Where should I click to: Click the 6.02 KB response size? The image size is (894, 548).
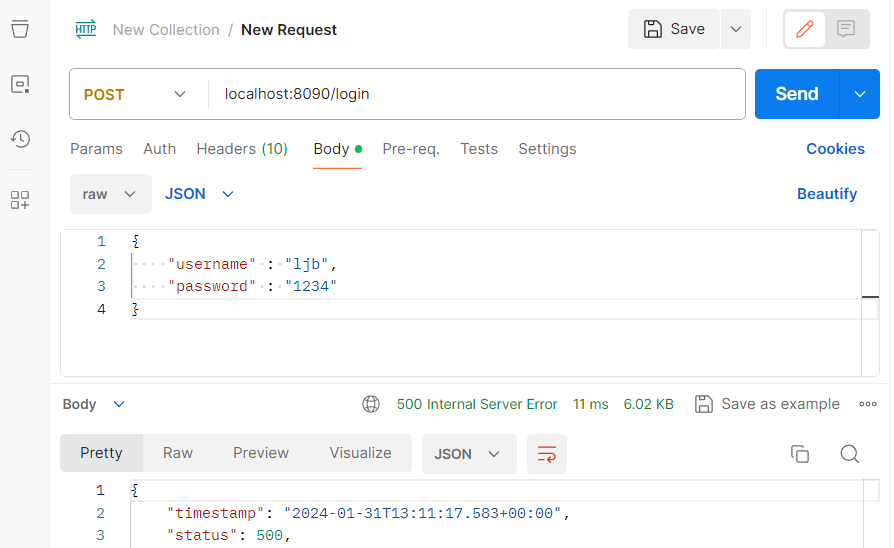pos(648,404)
